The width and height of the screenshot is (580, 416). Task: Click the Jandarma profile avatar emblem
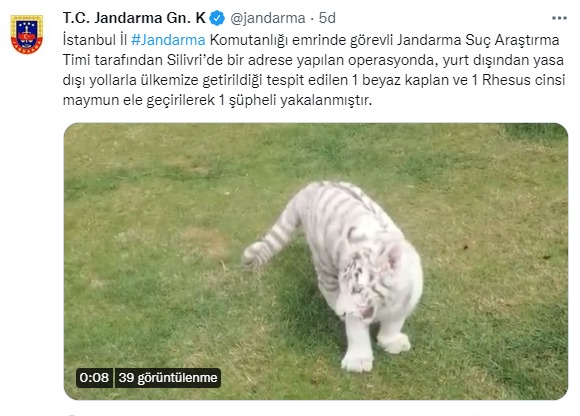[x=27, y=34]
